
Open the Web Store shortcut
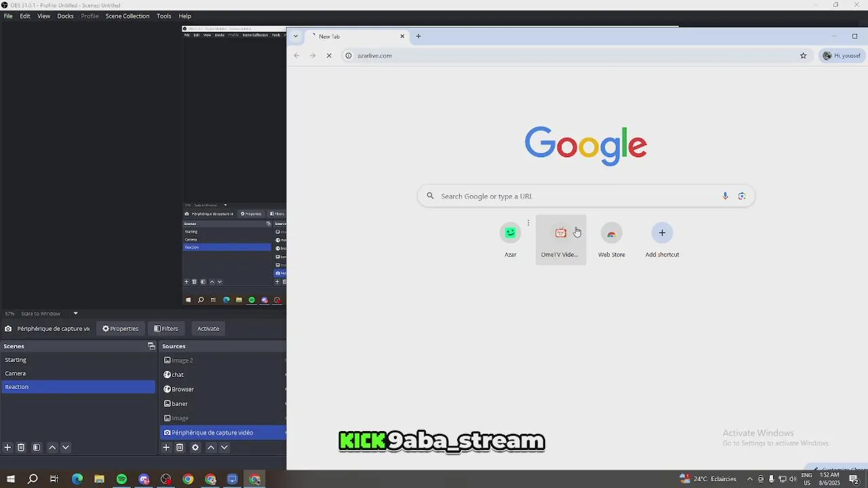pyautogui.click(x=612, y=240)
